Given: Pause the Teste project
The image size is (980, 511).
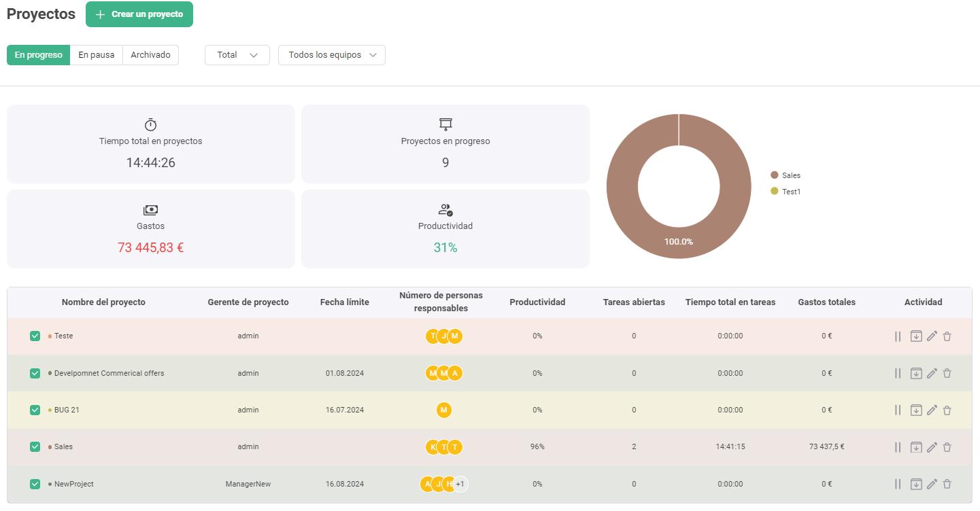Looking at the screenshot, I should point(898,336).
